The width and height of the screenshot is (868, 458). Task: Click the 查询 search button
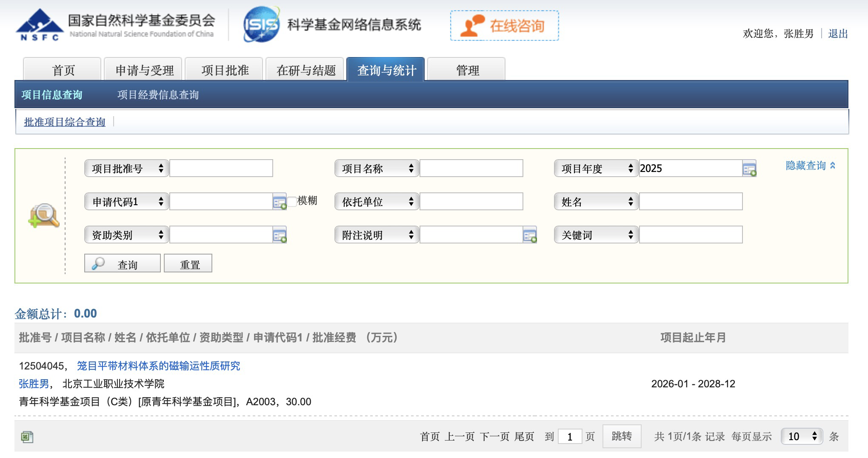[x=123, y=263]
